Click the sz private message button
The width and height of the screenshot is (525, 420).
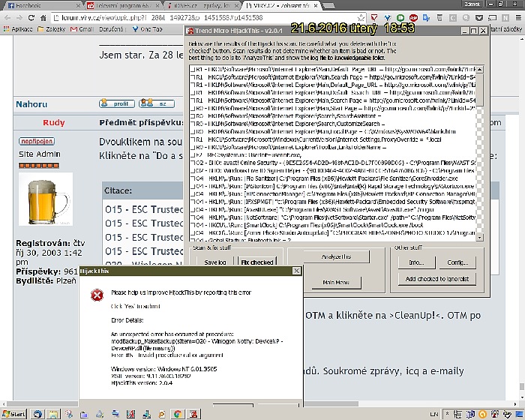click(157, 103)
